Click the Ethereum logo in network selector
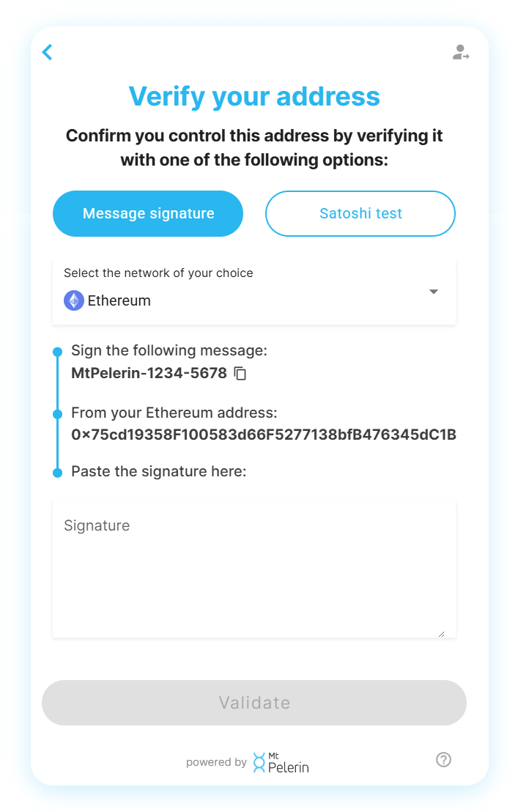Viewport: 518px width, 812px height. pos(74,300)
